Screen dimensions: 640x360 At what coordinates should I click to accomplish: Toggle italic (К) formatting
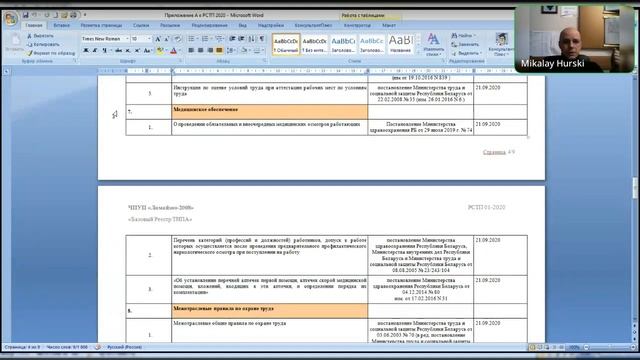point(95,51)
